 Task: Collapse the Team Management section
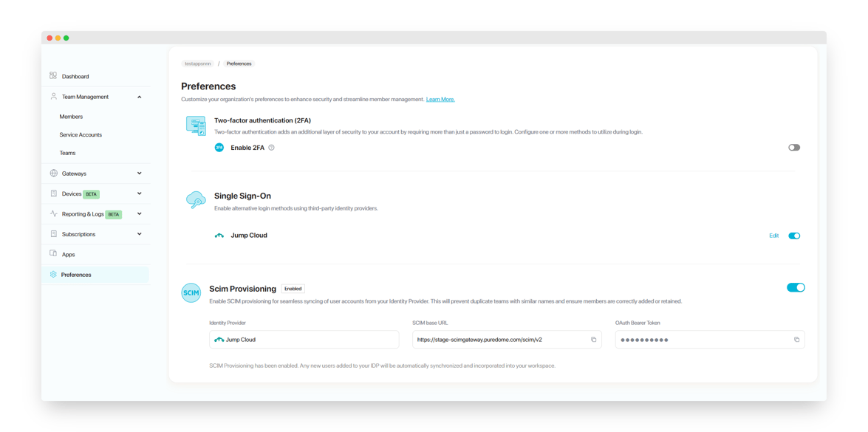point(139,96)
